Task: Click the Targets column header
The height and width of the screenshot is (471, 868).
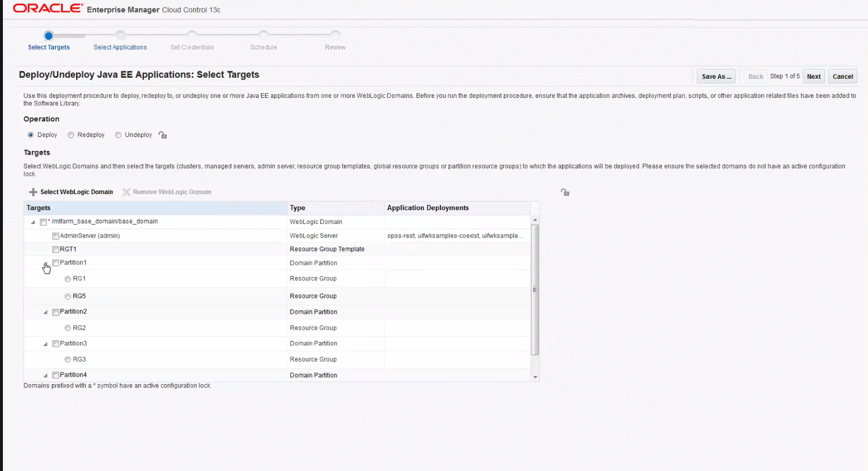Action: pos(155,208)
